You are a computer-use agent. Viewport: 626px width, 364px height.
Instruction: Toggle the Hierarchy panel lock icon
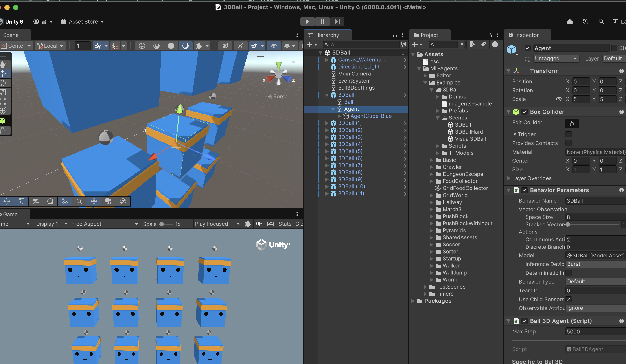coord(395,35)
